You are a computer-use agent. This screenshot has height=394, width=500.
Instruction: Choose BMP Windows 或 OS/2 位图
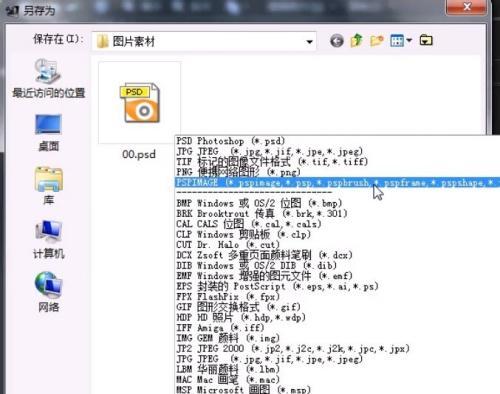[x=337, y=203]
